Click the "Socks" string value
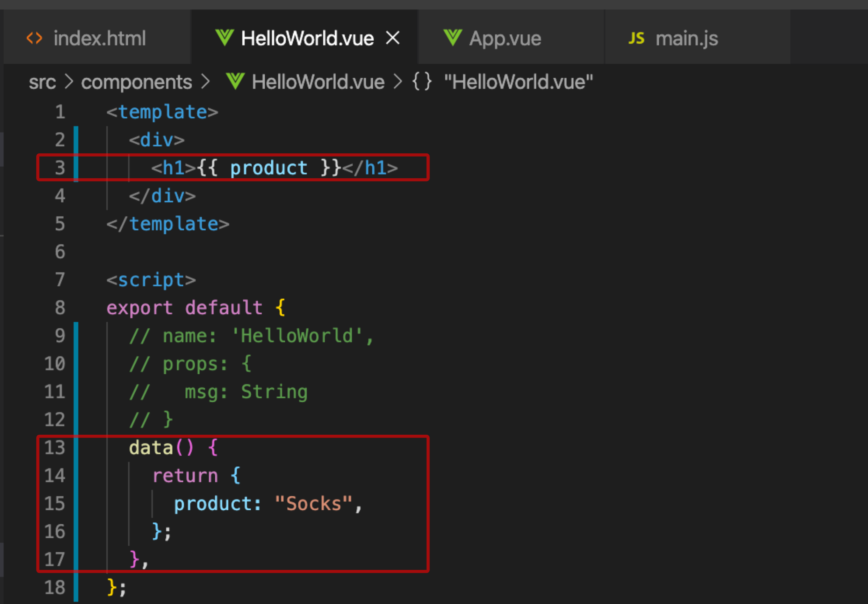Viewport: 868px width, 604px height. (314, 503)
